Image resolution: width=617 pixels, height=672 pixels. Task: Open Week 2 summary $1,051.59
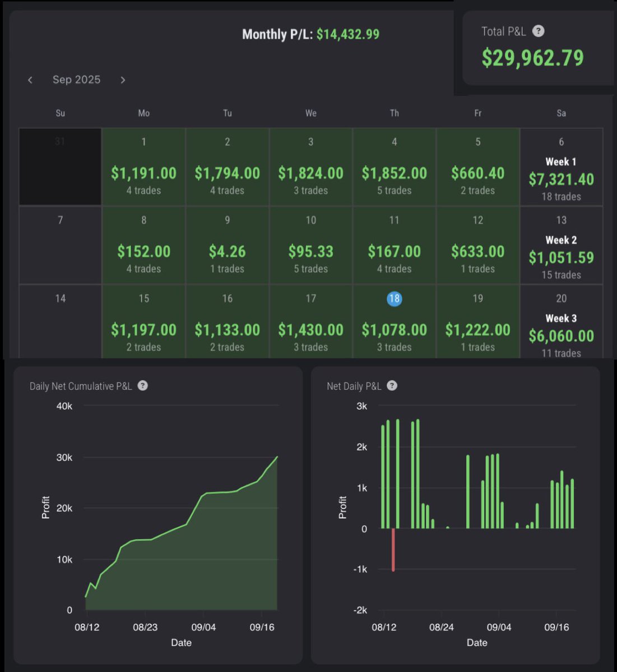(x=562, y=245)
